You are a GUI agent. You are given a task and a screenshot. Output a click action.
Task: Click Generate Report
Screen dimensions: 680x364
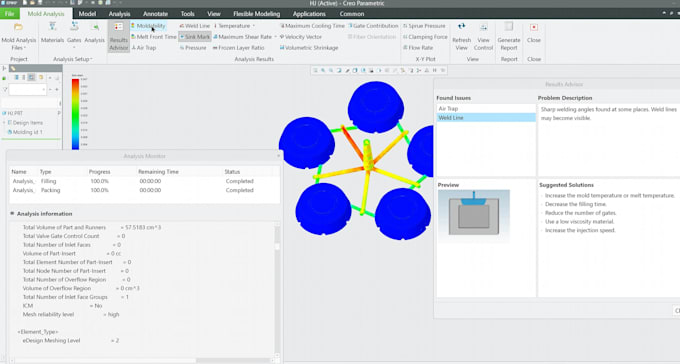[509, 36]
